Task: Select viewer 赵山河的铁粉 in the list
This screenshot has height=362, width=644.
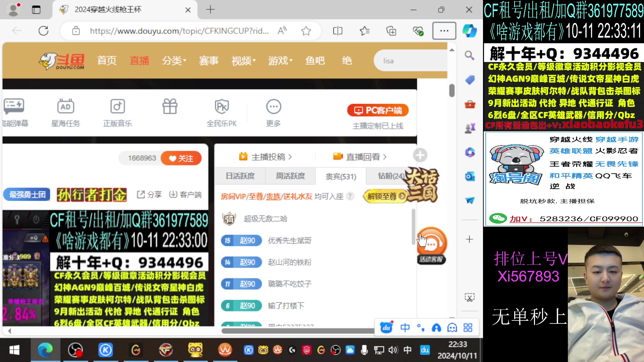Action: tap(290, 262)
